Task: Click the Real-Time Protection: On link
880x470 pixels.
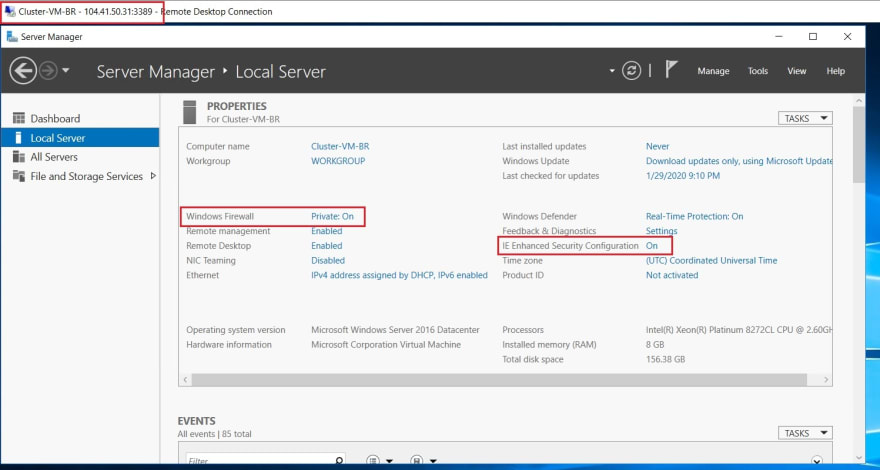Action: point(694,216)
